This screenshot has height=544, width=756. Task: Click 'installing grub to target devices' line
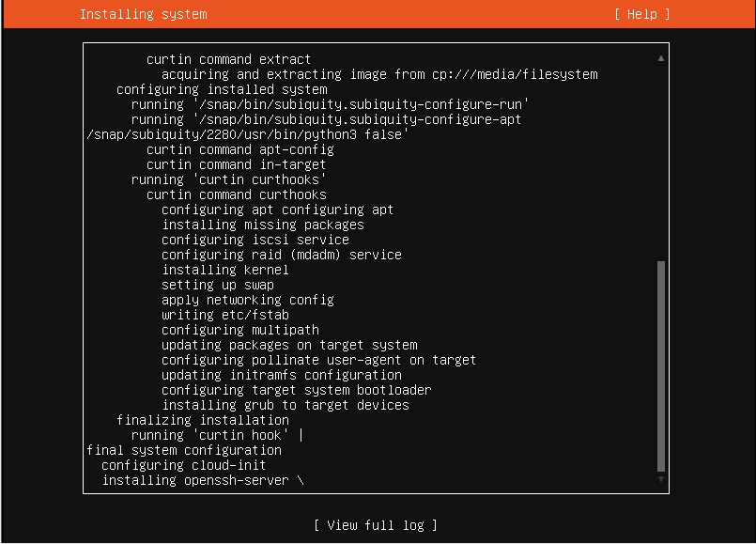click(285, 405)
